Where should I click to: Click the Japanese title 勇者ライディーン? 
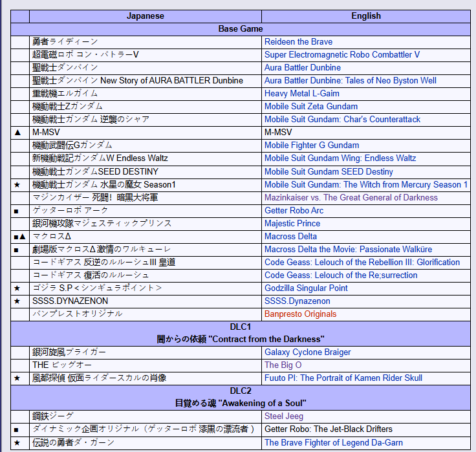65,42
